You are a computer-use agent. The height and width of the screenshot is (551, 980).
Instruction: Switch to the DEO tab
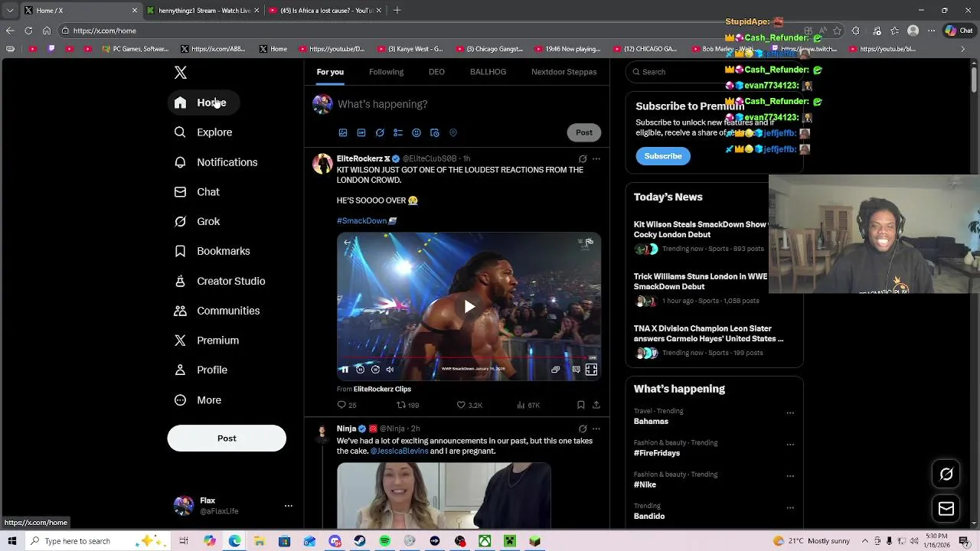pyautogui.click(x=436, y=72)
